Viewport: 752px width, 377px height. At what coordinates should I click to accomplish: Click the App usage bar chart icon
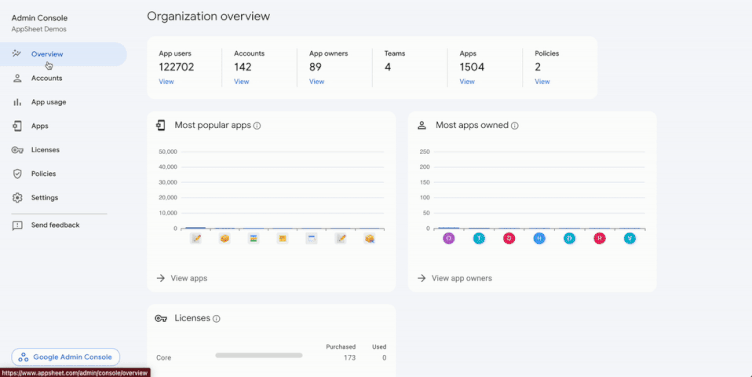pos(17,102)
